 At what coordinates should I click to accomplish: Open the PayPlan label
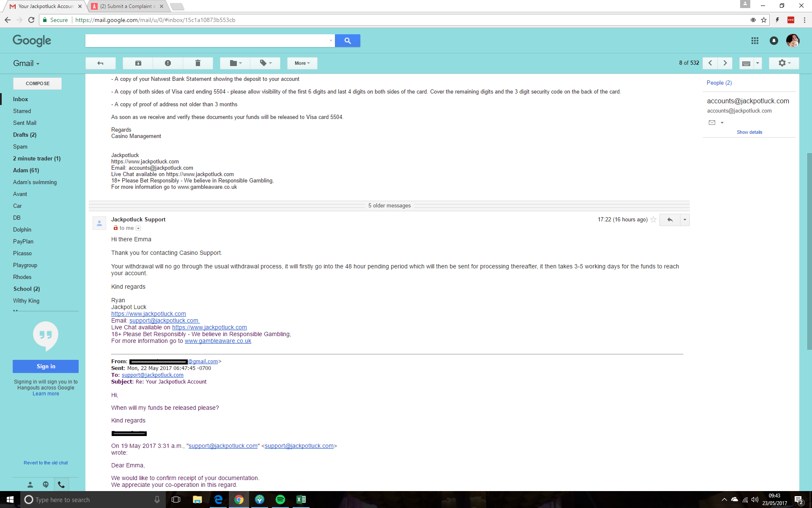23,241
